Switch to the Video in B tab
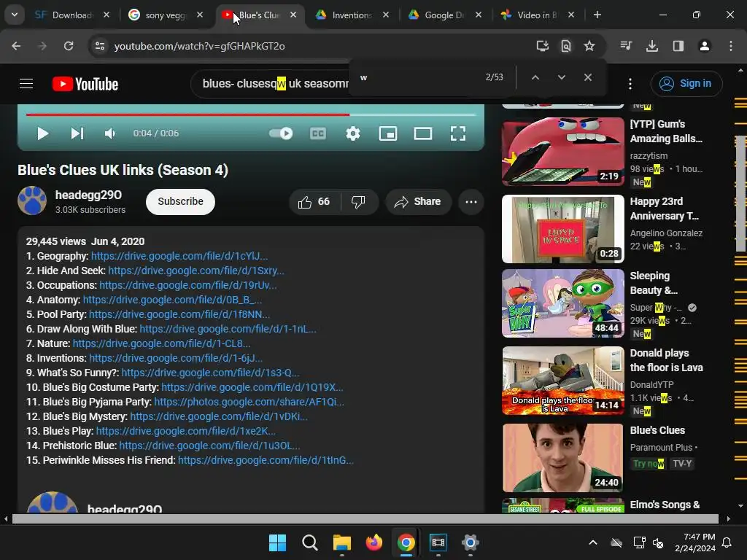The height and width of the screenshot is (560, 747). point(538,15)
